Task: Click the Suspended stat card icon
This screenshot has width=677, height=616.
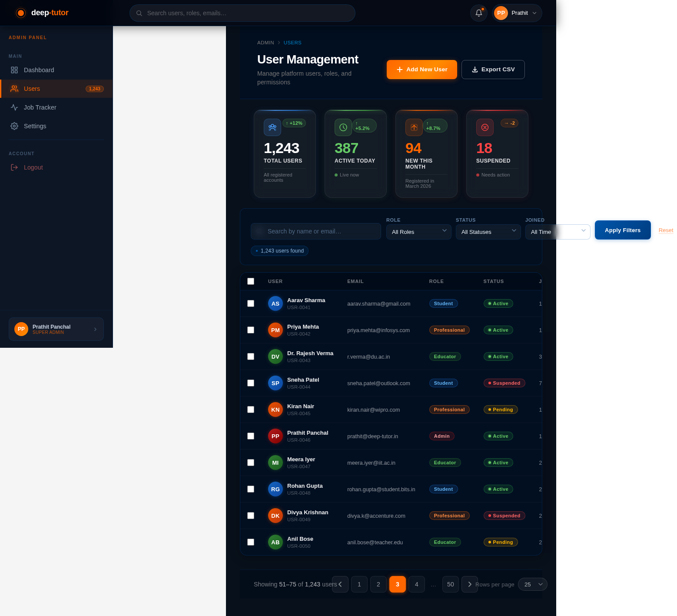Action: coord(485,127)
